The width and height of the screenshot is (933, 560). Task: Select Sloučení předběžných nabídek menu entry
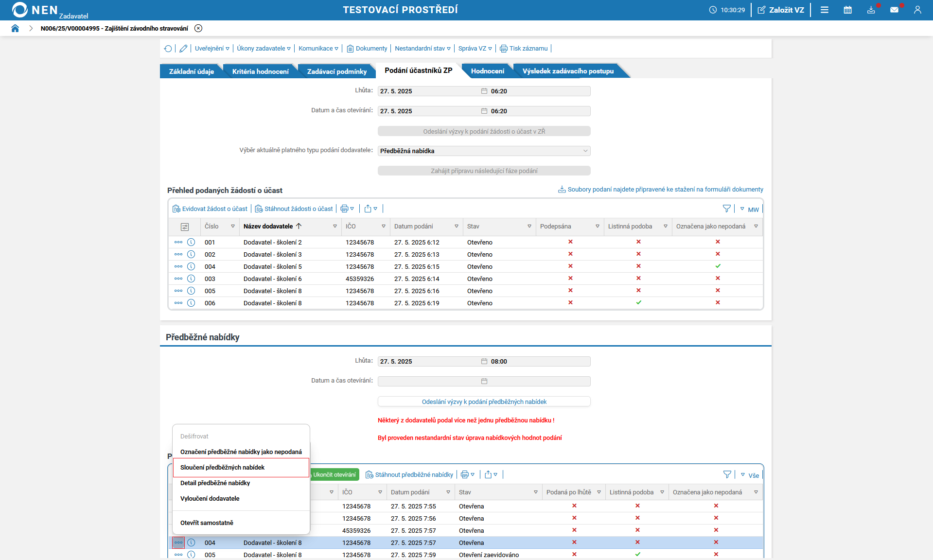click(222, 468)
